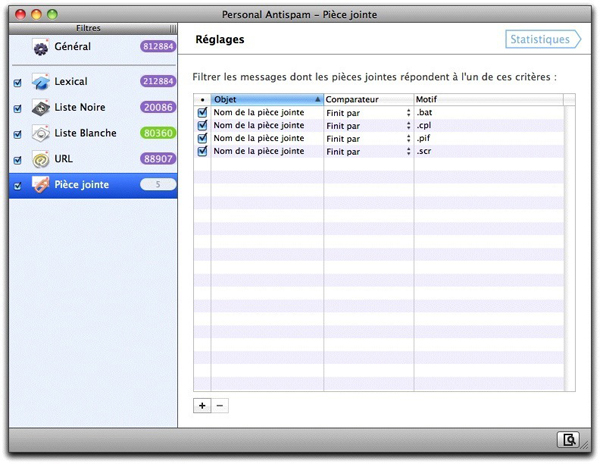This screenshot has width=600, height=464.
Task: Minimize the window with the yellow button
Action: (x=36, y=15)
